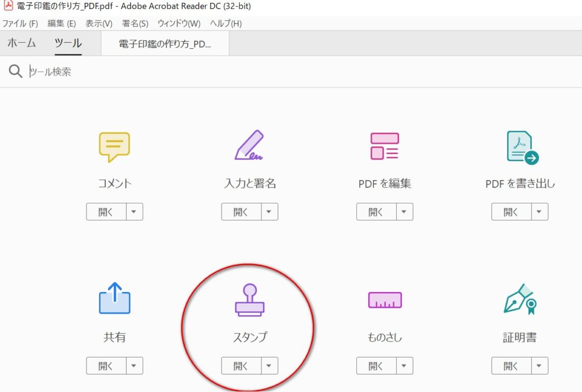Switch to the ホーム tab
The height and width of the screenshot is (392, 582).
click(22, 43)
